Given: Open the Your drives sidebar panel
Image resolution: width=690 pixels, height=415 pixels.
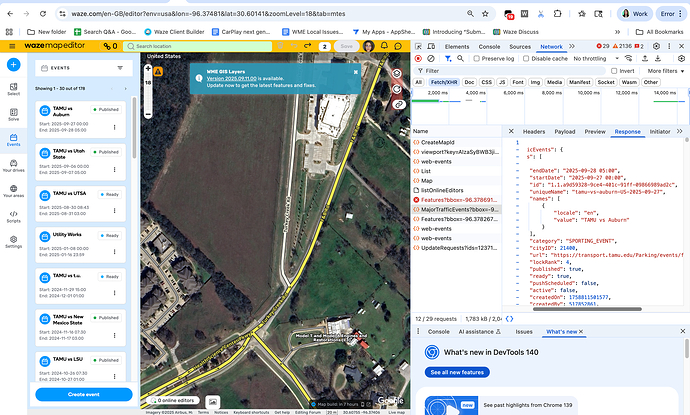Looking at the screenshot, I should point(14,166).
